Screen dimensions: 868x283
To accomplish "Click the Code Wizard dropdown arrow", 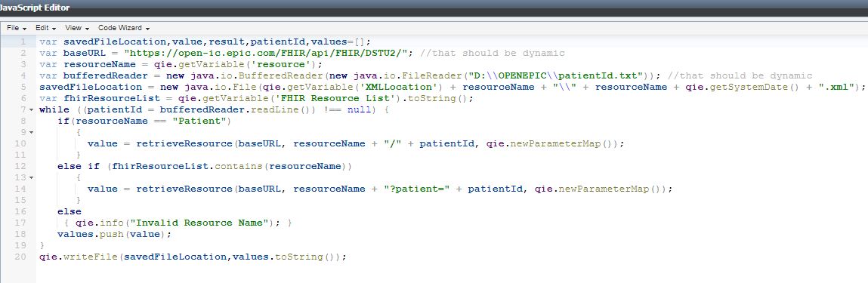I will pos(148,28).
